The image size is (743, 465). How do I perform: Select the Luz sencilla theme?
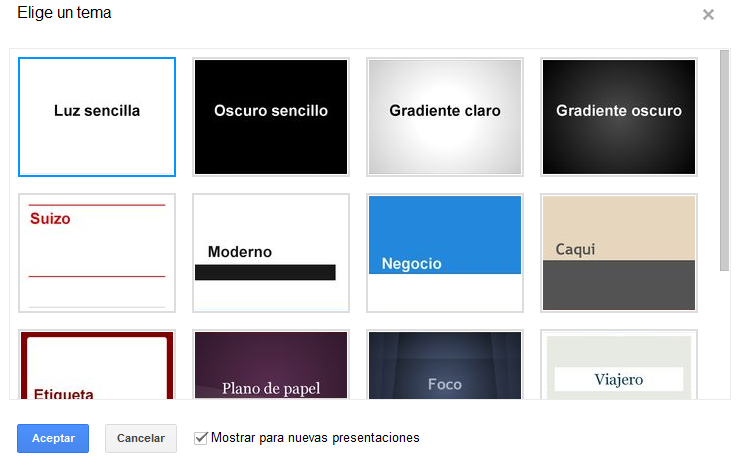[x=97, y=116]
